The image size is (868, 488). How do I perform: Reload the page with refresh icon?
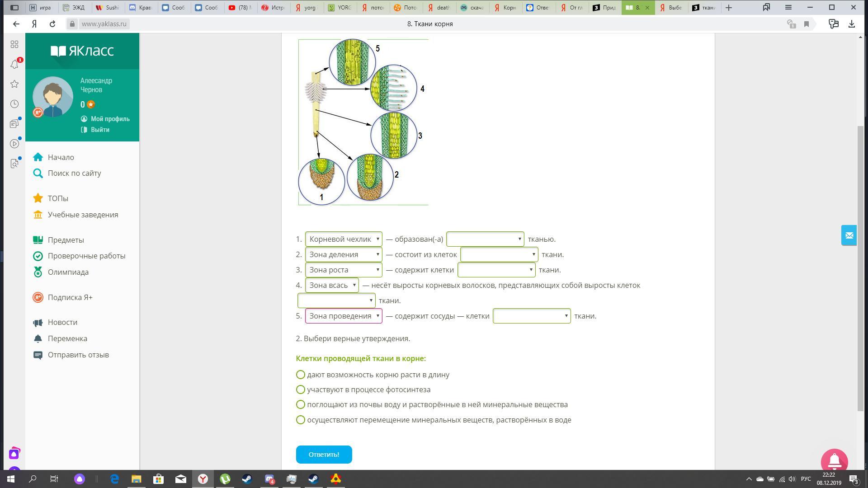tap(52, 24)
